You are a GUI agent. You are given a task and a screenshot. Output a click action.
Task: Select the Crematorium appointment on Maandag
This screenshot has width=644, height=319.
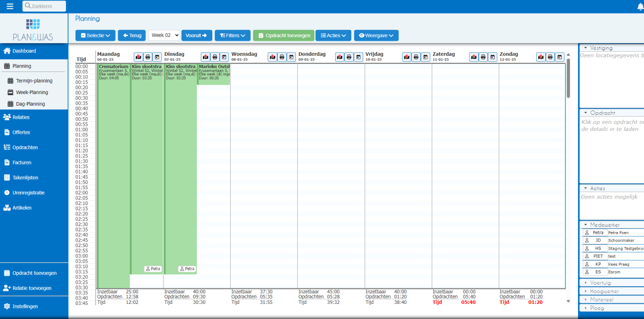pos(113,176)
